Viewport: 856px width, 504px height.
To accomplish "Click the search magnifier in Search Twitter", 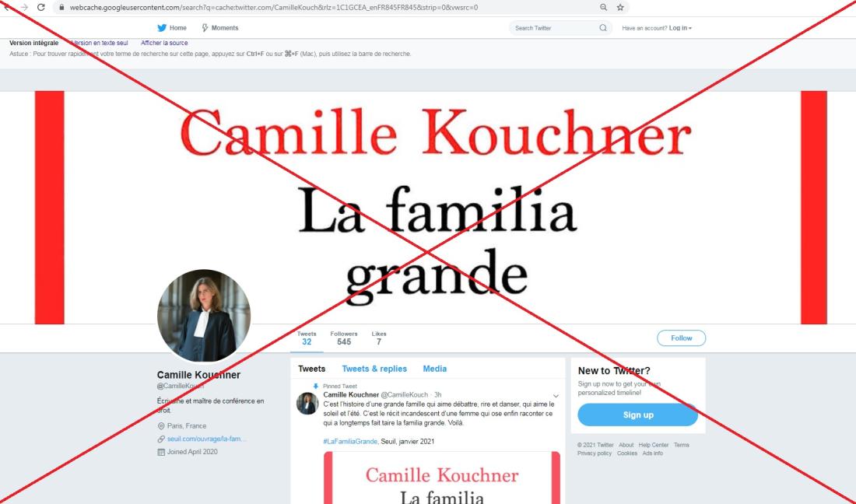I will [x=602, y=28].
